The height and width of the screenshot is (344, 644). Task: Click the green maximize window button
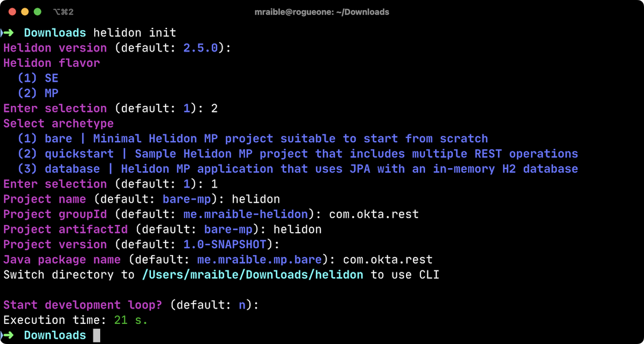click(37, 12)
